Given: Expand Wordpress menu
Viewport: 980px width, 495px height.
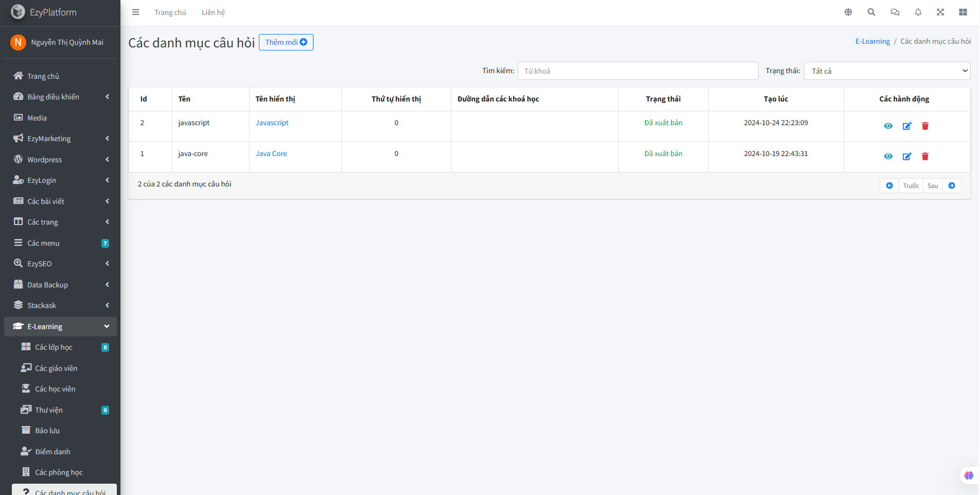Looking at the screenshot, I should tap(60, 160).
